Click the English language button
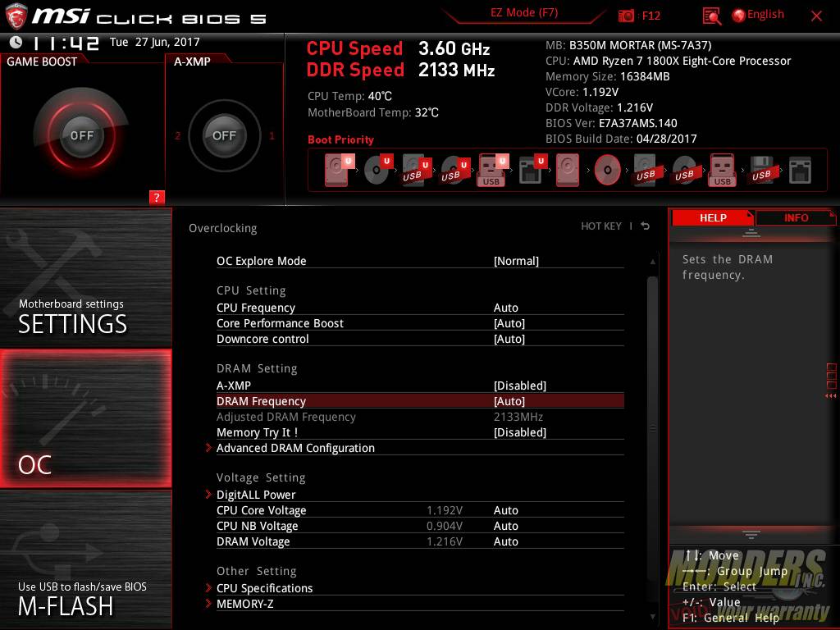Viewport: 840px width, 630px height. pyautogui.click(x=765, y=15)
